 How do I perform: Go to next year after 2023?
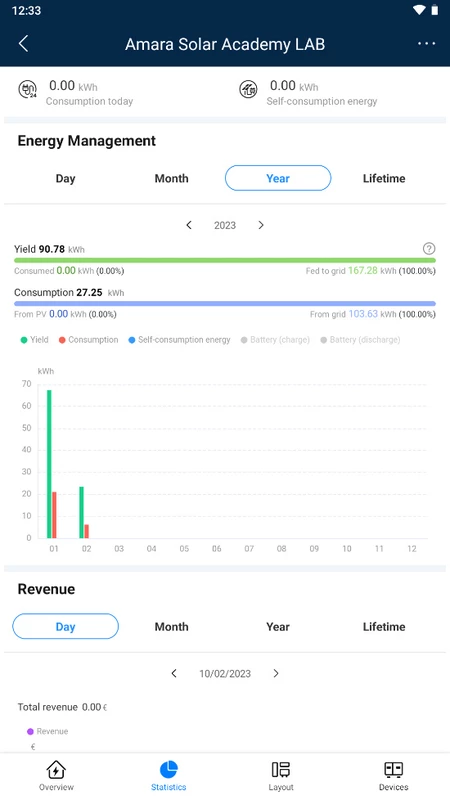[261, 225]
